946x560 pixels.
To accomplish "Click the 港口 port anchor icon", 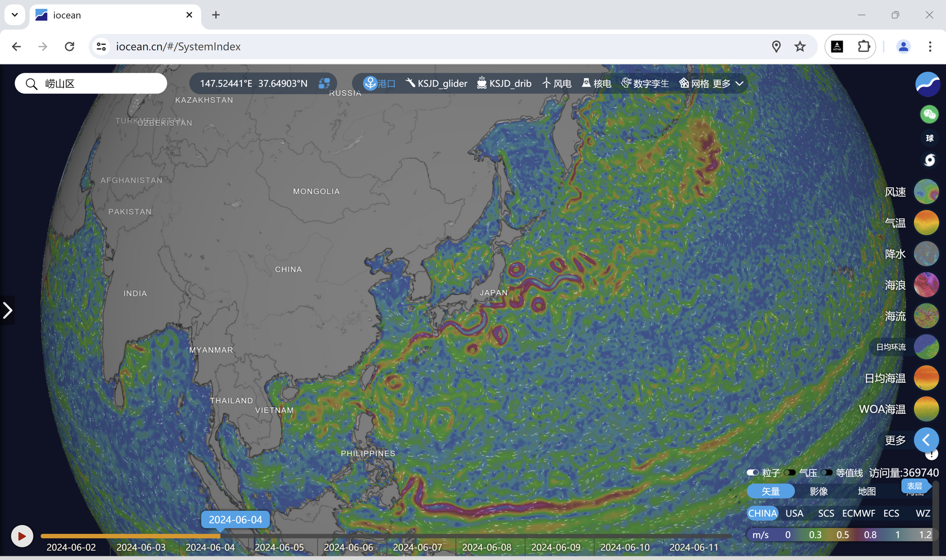I will [370, 83].
